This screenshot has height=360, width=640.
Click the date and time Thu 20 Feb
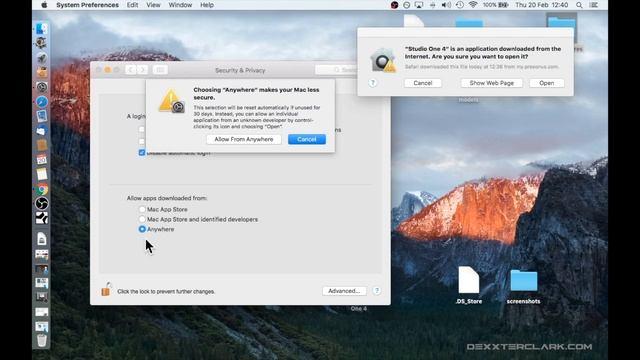pos(542,5)
